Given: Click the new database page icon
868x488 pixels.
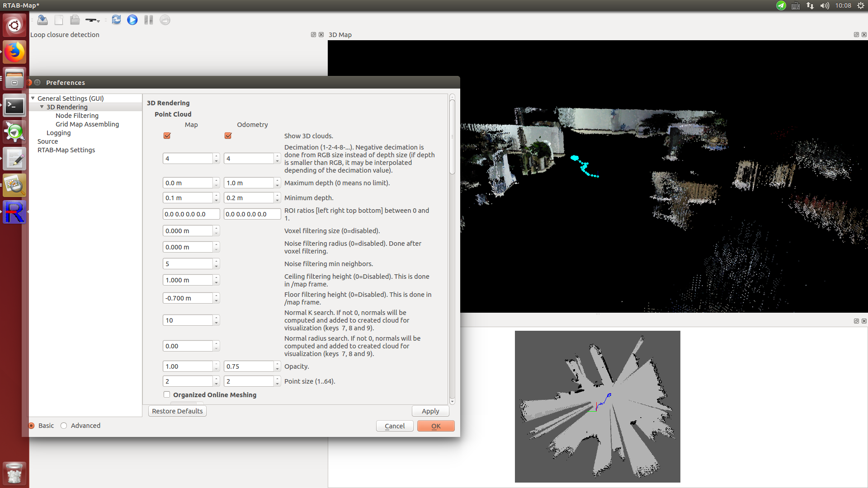Looking at the screenshot, I should point(59,20).
